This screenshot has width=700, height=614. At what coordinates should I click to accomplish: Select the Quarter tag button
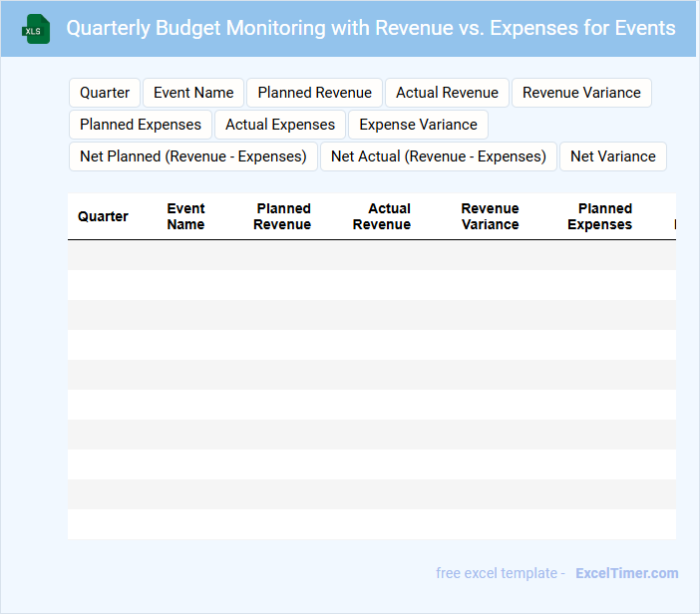point(105,93)
